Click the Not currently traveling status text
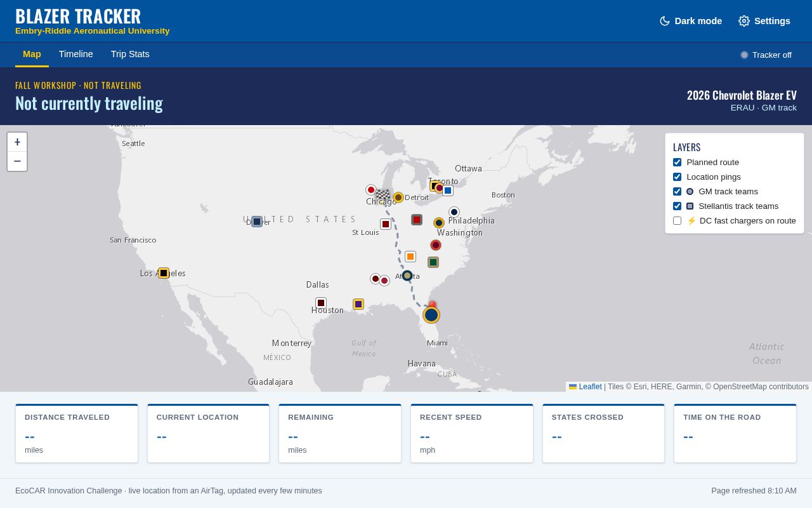Viewport: 812px width, 508px height. [89, 103]
